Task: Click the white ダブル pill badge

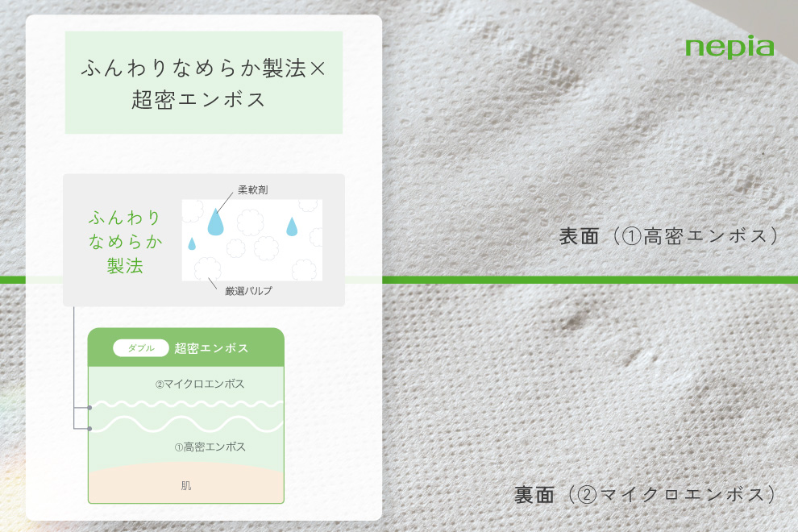Action: tap(141, 348)
